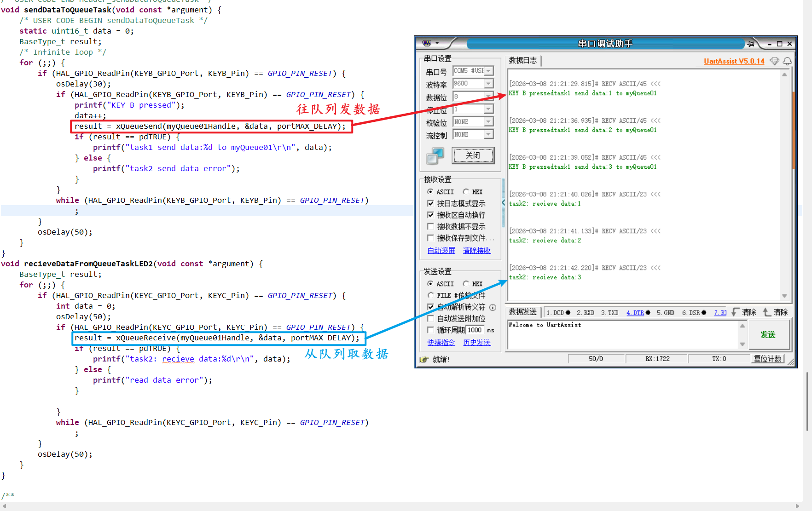Image resolution: width=812 pixels, height=511 pixels.
Task: Enable 接收保存到文件 checkbox
Action: pos(430,238)
